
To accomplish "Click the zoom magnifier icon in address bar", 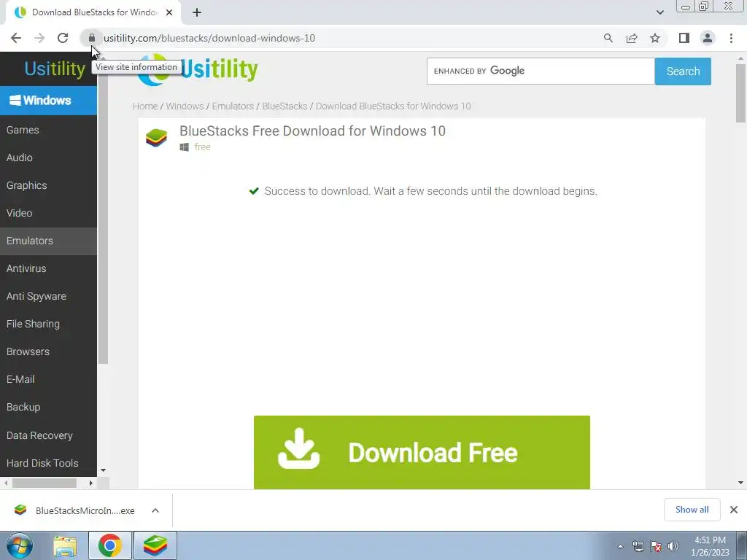I will pyautogui.click(x=608, y=38).
